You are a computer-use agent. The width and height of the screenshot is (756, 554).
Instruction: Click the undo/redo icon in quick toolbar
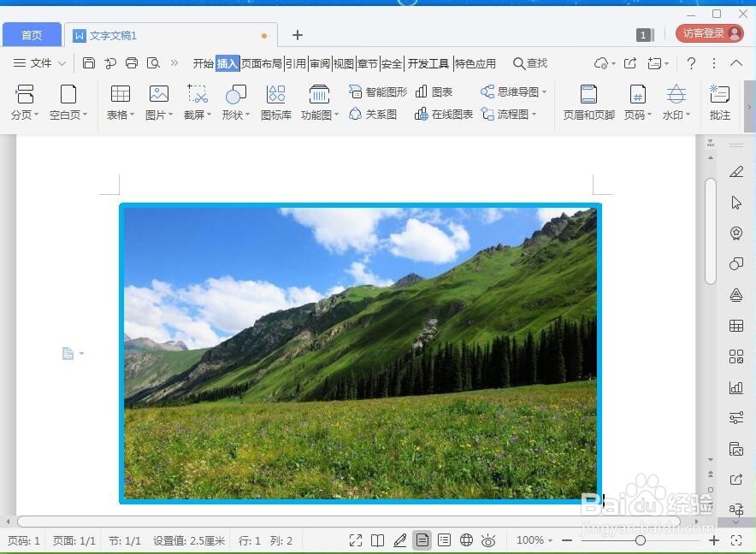click(x=110, y=62)
